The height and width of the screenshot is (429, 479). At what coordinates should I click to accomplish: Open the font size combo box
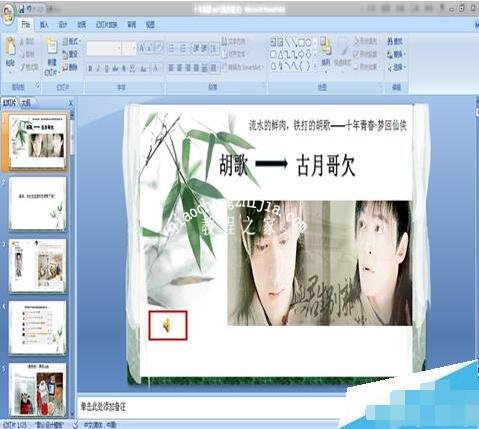pos(129,48)
